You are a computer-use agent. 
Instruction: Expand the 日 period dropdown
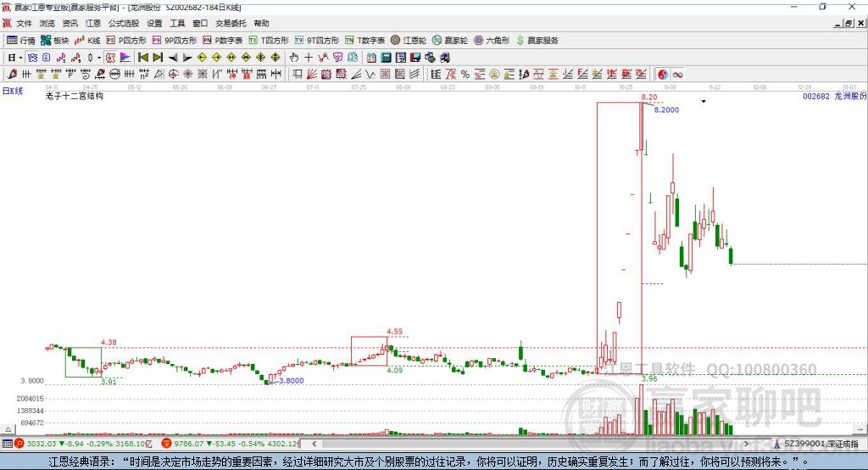pos(20,58)
